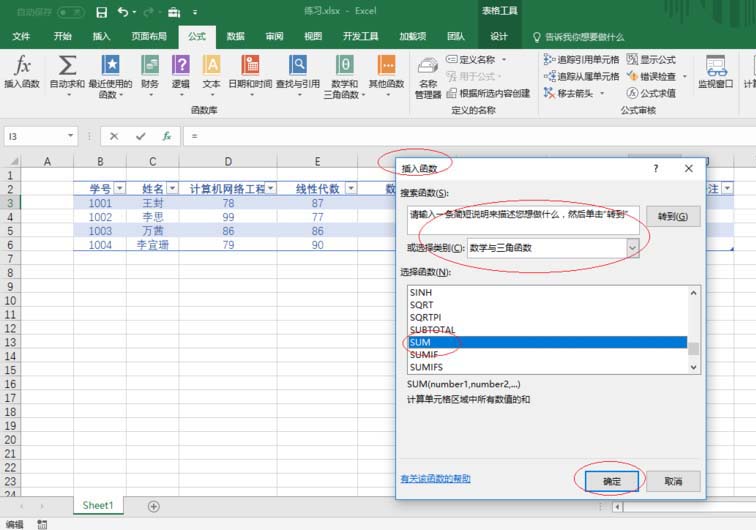Open the Text functions icon
The width and height of the screenshot is (756, 530).
click(x=212, y=65)
